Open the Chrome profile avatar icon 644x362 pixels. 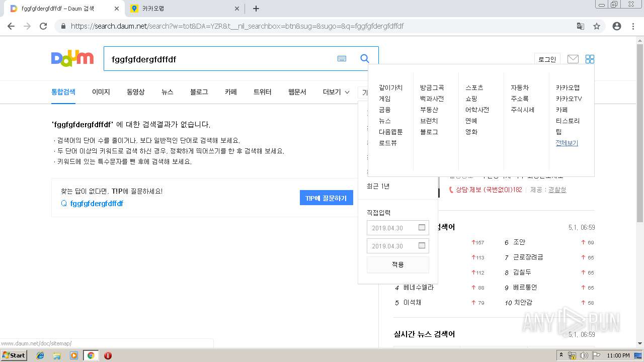[x=617, y=26]
